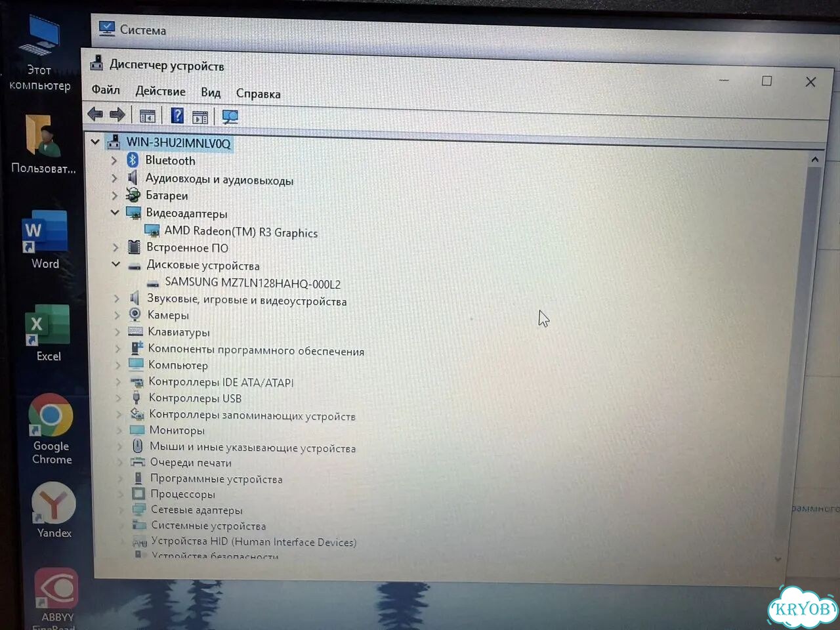This screenshot has width=840, height=630.
Task: Open the Справка menu
Action: (x=258, y=94)
